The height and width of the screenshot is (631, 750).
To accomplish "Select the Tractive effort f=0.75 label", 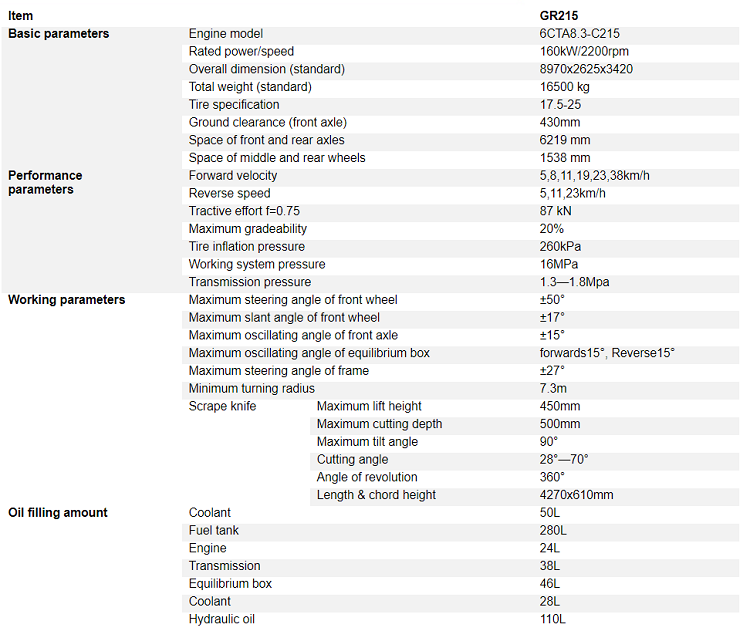I will 244,211.
